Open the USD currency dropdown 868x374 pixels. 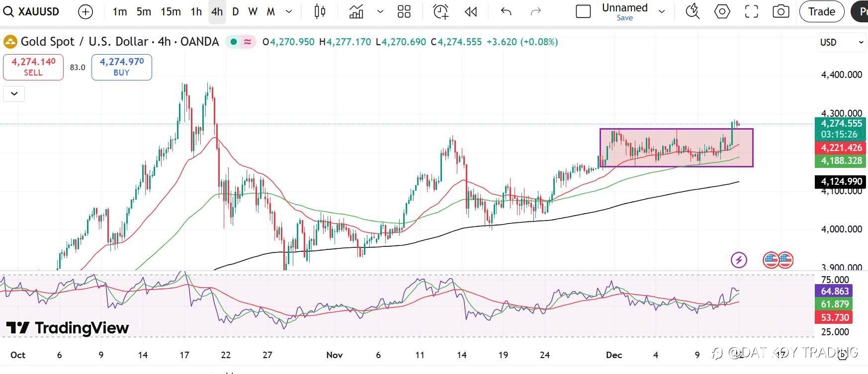pyautogui.click(x=841, y=42)
